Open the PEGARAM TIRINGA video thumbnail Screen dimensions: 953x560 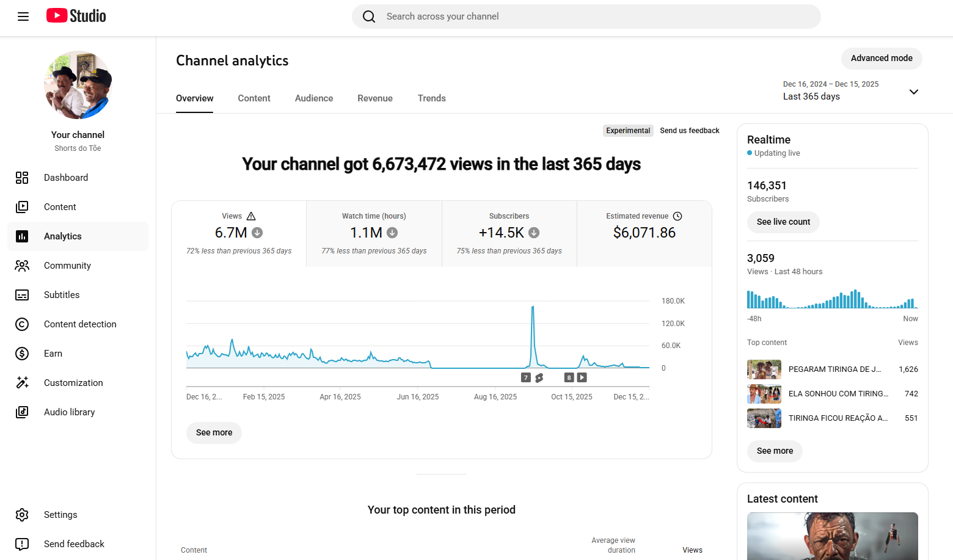click(x=764, y=369)
